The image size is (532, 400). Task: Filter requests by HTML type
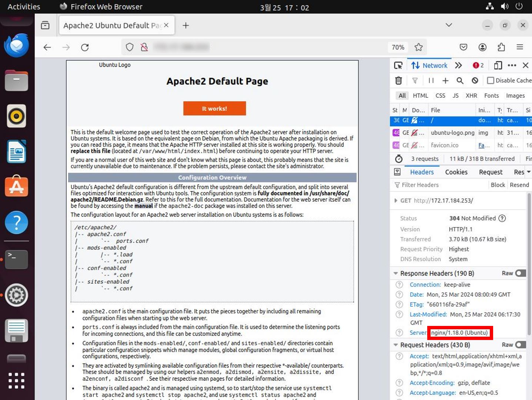[x=420, y=96]
